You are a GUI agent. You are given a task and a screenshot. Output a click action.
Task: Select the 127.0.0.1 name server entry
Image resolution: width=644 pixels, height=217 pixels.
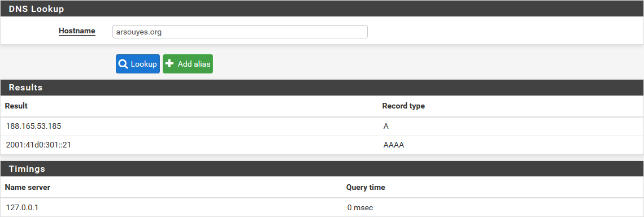pyautogui.click(x=22, y=207)
